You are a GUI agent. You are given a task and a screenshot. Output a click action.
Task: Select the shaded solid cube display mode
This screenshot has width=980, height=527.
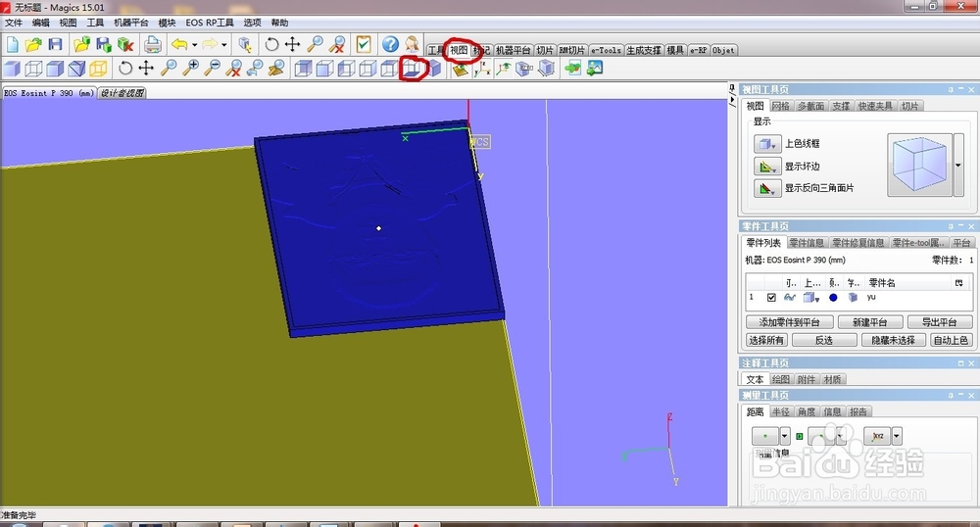point(11,68)
